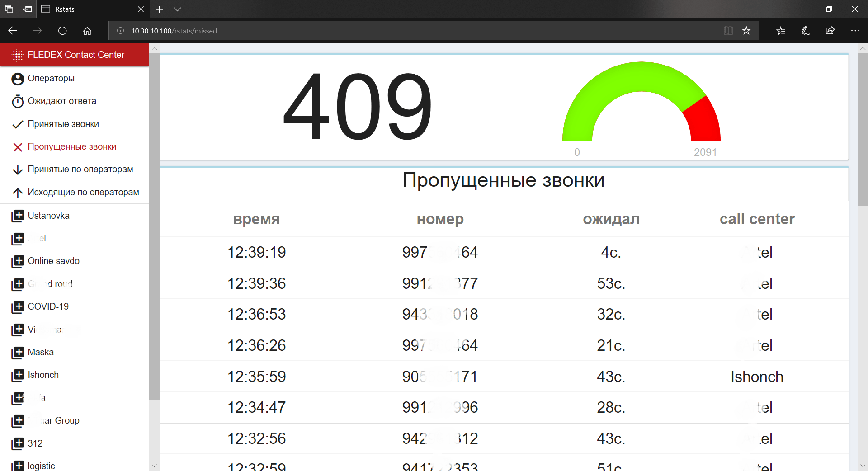Viewport: 868px width, 471px height.
Task: Go to the browser home page icon
Action: click(x=87, y=31)
